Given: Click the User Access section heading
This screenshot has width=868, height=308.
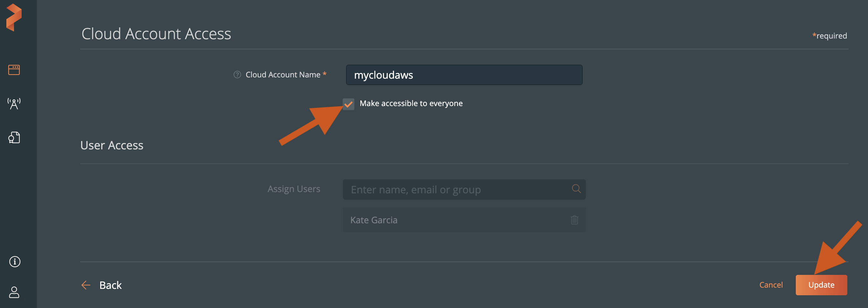Looking at the screenshot, I should (x=112, y=145).
